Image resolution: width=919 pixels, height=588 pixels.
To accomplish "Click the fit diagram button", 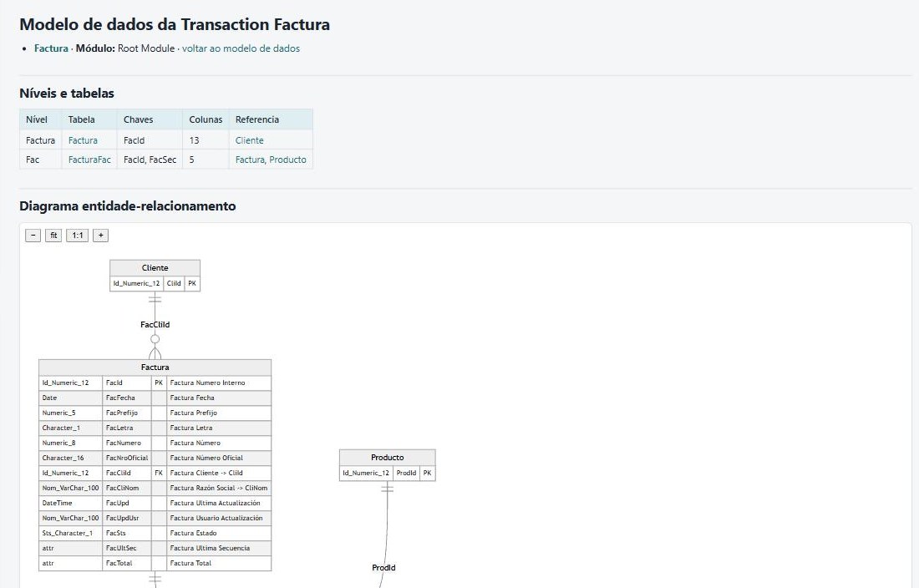I will [x=53, y=236].
